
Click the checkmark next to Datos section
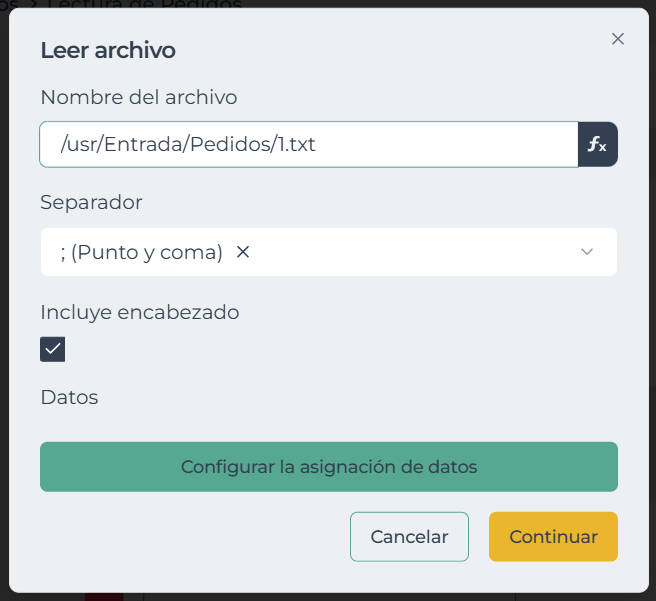(x=53, y=349)
